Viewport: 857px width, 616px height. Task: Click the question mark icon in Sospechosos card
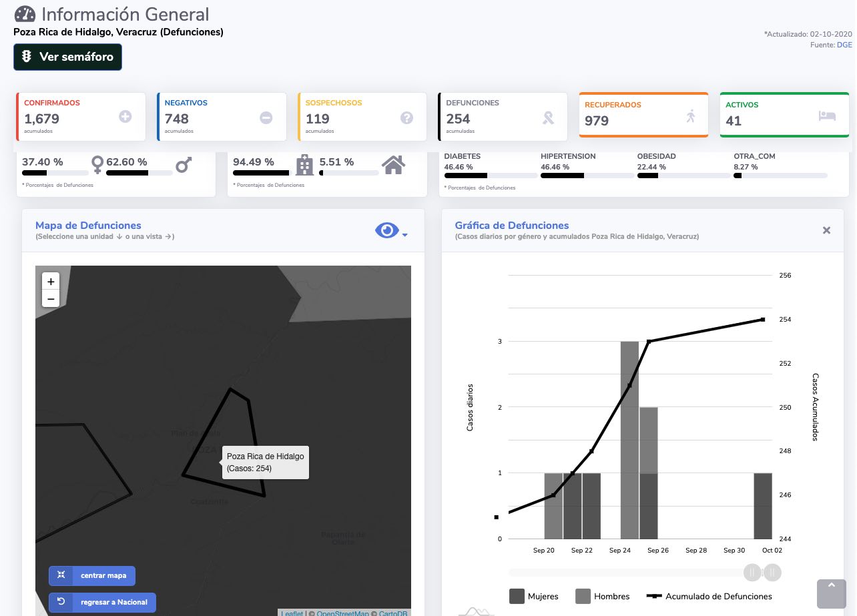click(x=406, y=118)
